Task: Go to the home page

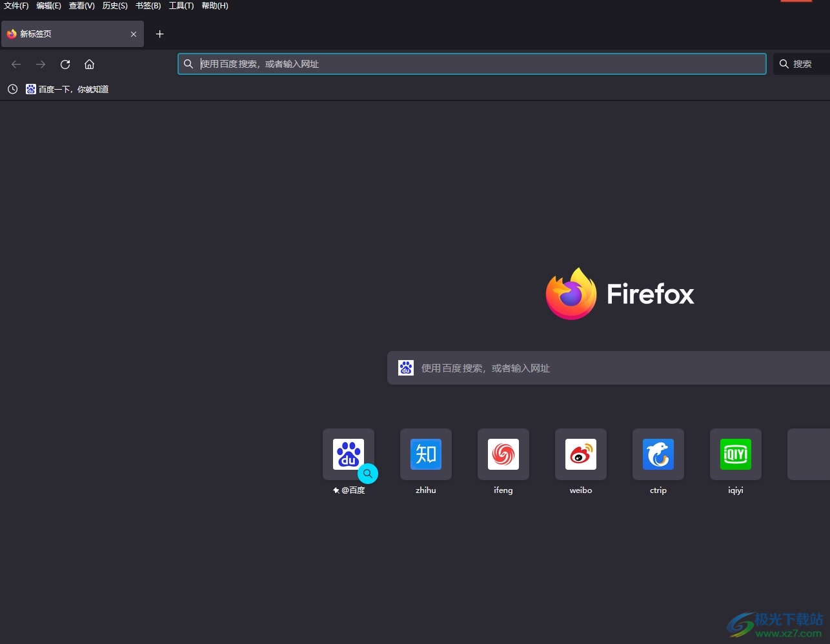Action: click(x=90, y=64)
